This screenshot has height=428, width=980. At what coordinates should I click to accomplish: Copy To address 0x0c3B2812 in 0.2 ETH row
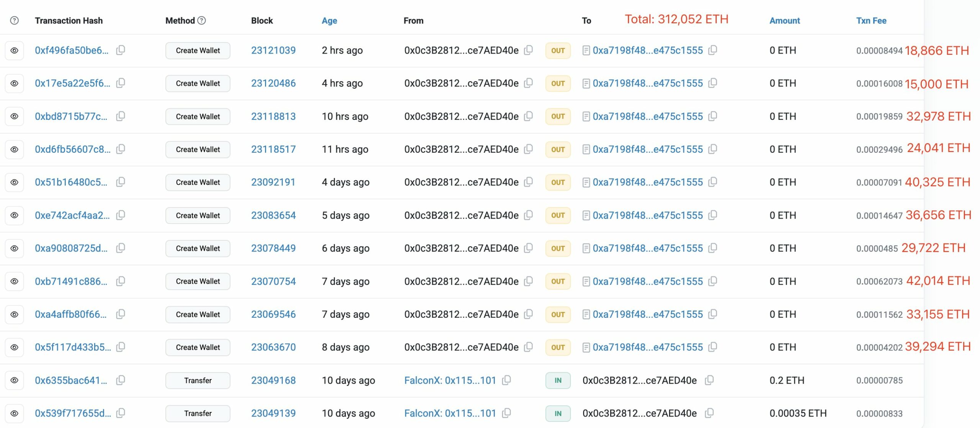coord(709,380)
